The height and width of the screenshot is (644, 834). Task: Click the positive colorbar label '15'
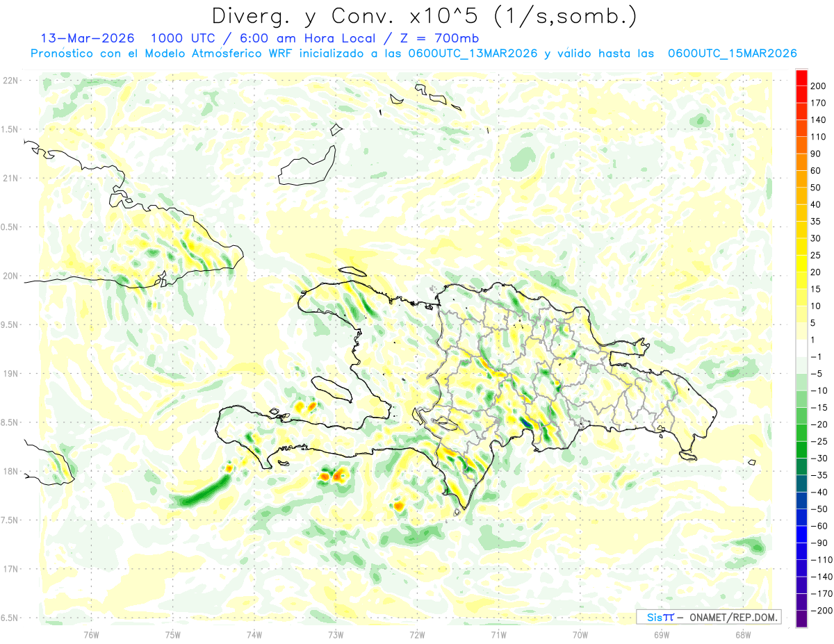click(816, 289)
